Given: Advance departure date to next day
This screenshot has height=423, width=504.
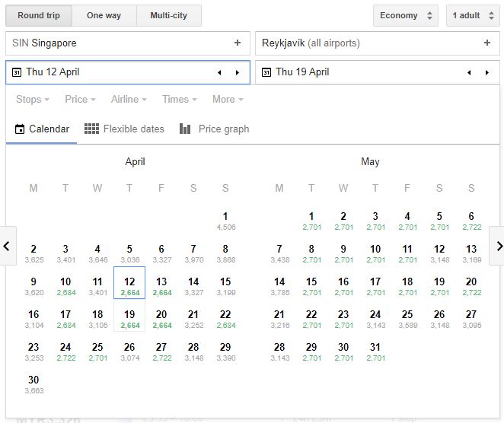Looking at the screenshot, I should click(x=238, y=73).
